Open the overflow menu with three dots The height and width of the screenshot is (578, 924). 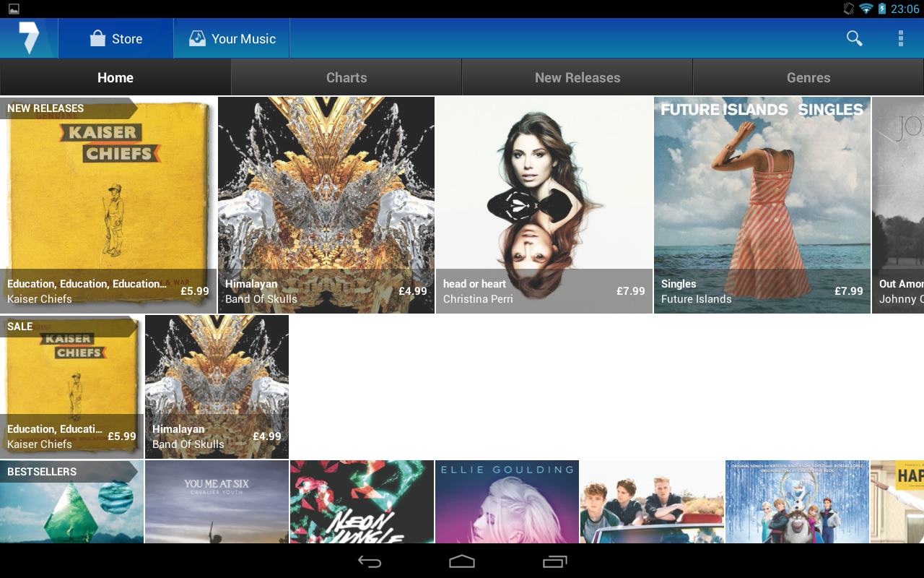point(900,38)
